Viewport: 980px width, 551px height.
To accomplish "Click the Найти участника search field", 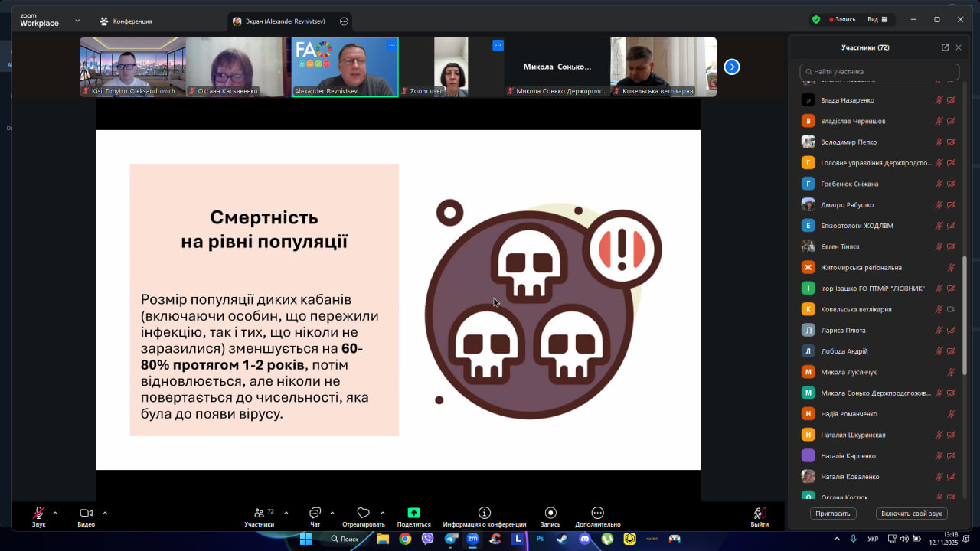I will [879, 72].
